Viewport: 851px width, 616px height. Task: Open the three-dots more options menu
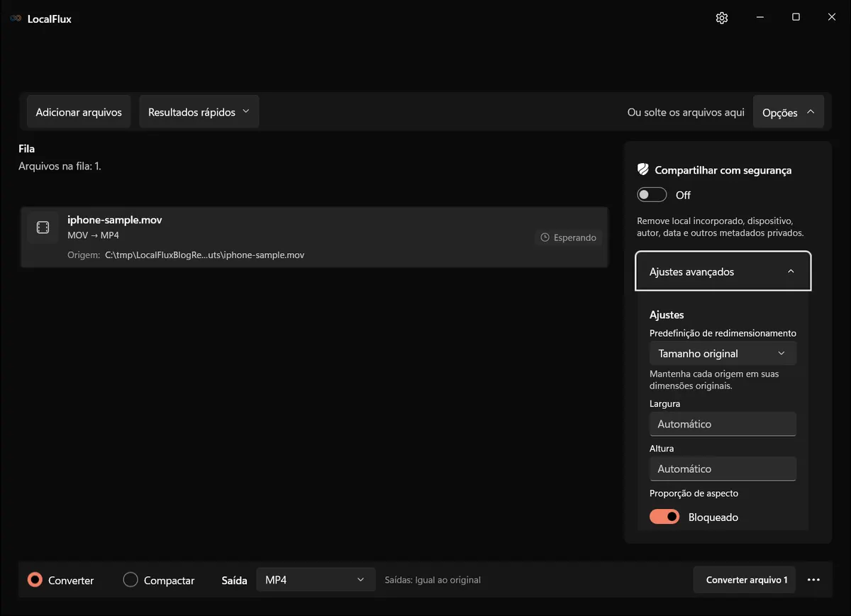pos(813,580)
